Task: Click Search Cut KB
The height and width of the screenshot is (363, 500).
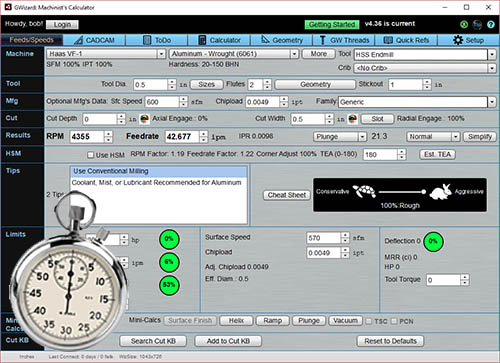Action: tap(153, 341)
